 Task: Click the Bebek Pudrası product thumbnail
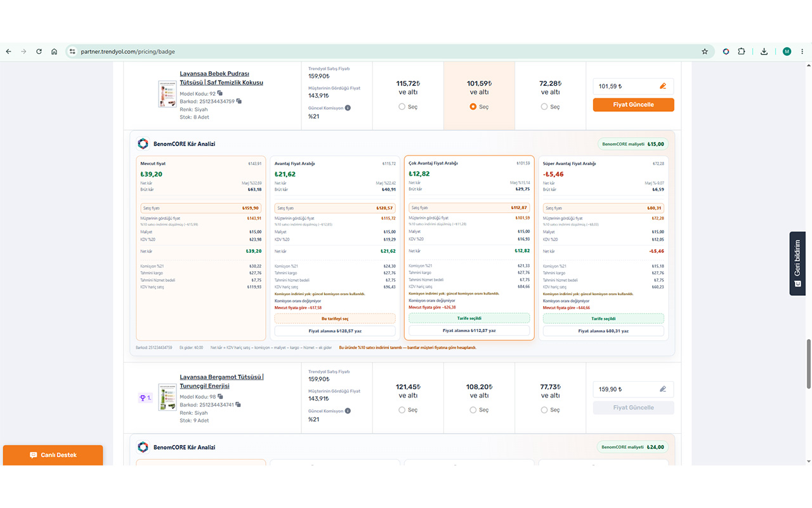(167, 94)
